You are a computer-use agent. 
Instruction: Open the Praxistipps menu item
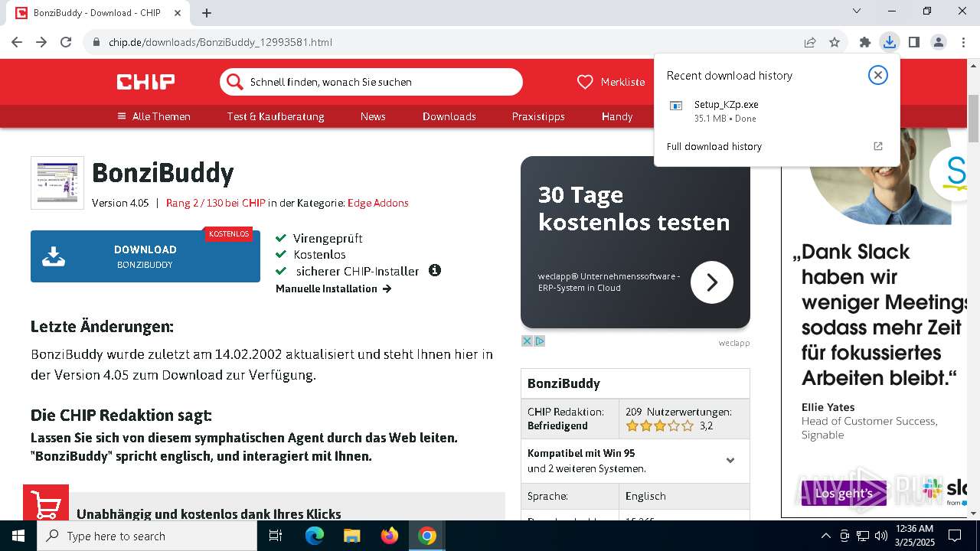coord(538,116)
